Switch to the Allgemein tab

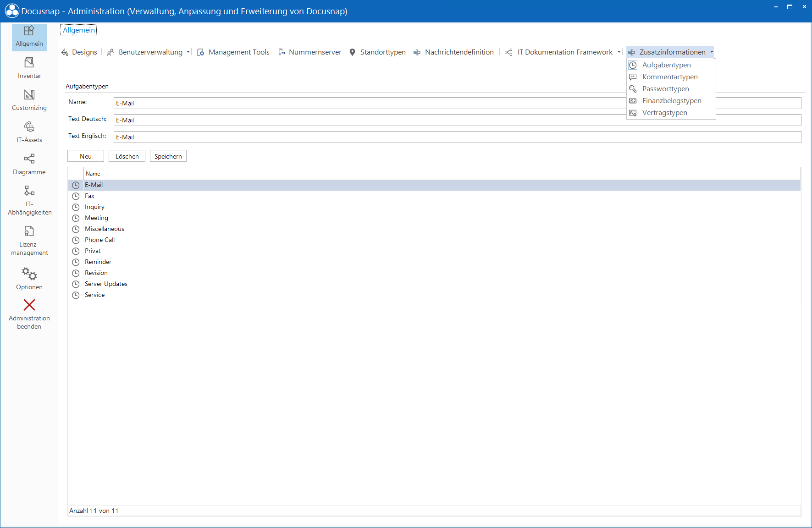pyautogui.click(x=79, y=30)
